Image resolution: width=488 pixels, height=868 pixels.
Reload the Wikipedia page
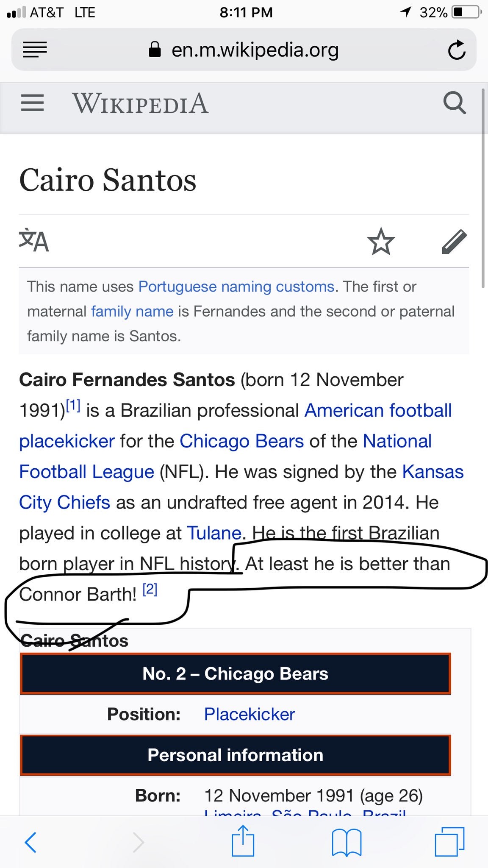point(457,50)
